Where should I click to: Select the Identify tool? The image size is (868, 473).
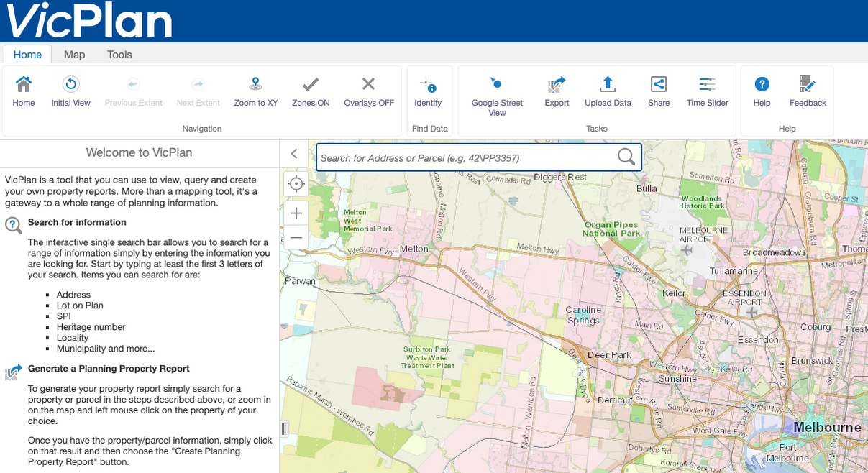[x=428, y=85]
